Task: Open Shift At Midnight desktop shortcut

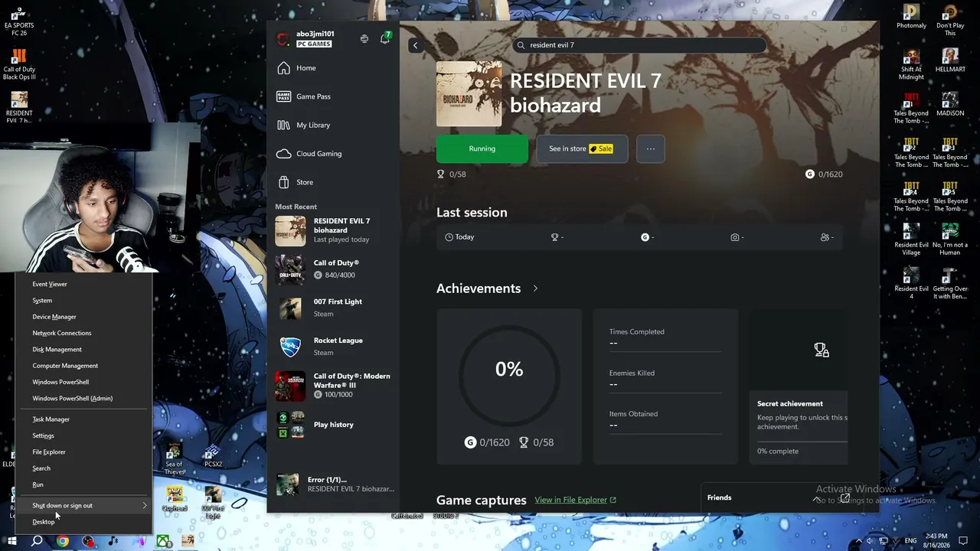Action: [x=911, y=64]
